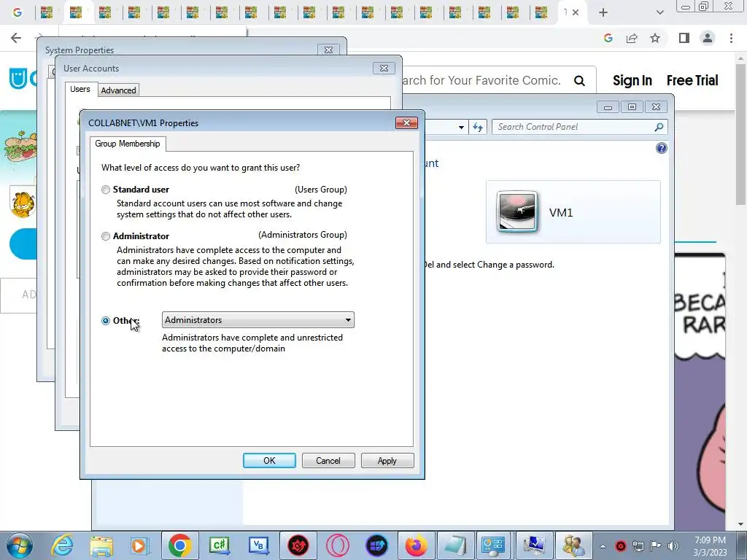747x560 pixels.
Task: Switch to System Properties taskbar item
Action: pos(534,545)
